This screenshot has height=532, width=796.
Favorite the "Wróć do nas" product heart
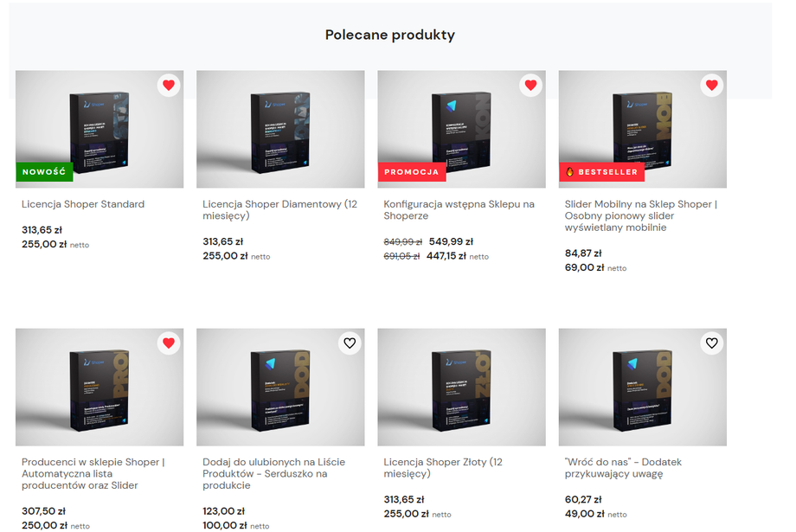tap(711, 343)
